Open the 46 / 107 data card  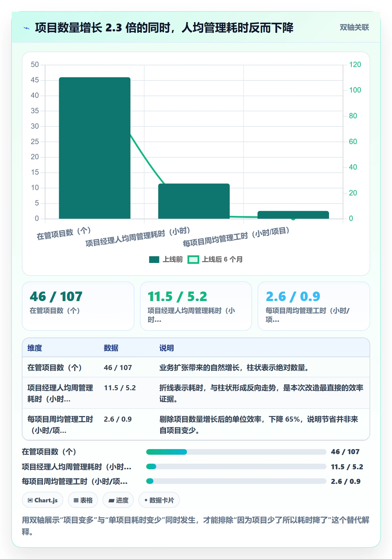(x=78, y=306)
